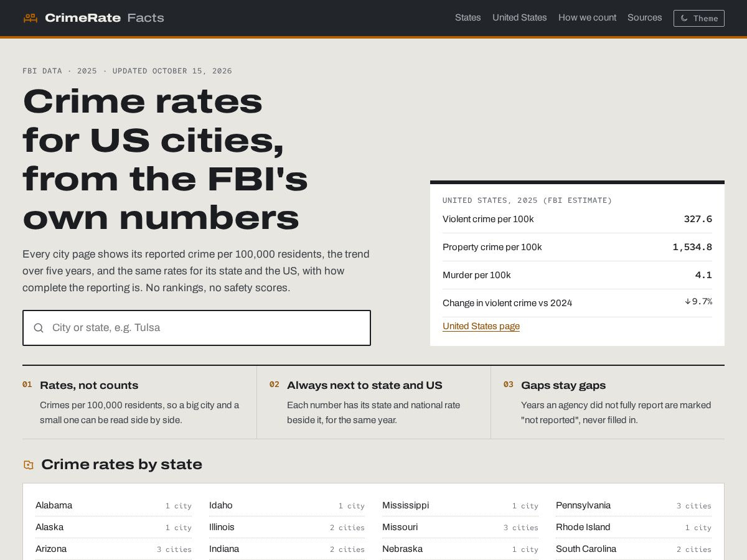Click the Violent crime per 100k label
The image size is (747, 560).
488,219
